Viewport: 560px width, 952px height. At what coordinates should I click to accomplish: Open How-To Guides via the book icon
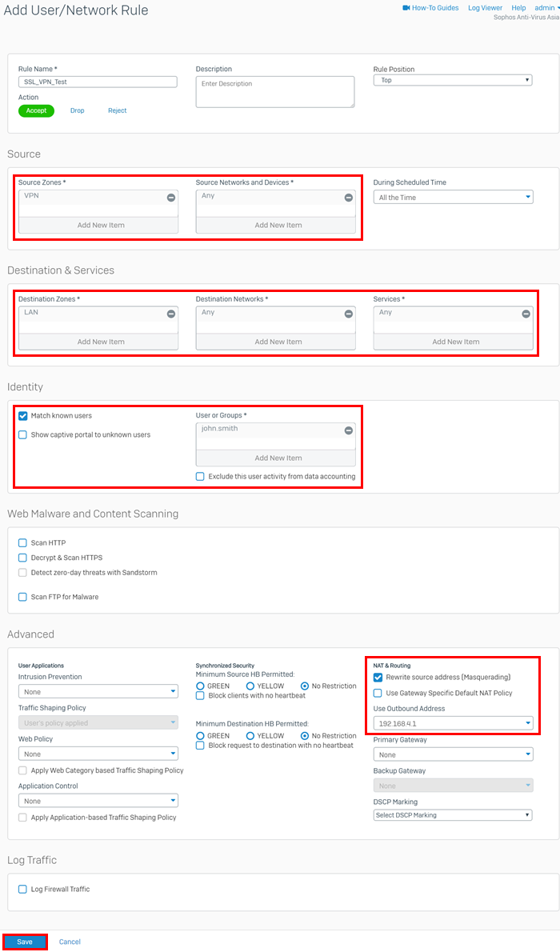(407, 7)
